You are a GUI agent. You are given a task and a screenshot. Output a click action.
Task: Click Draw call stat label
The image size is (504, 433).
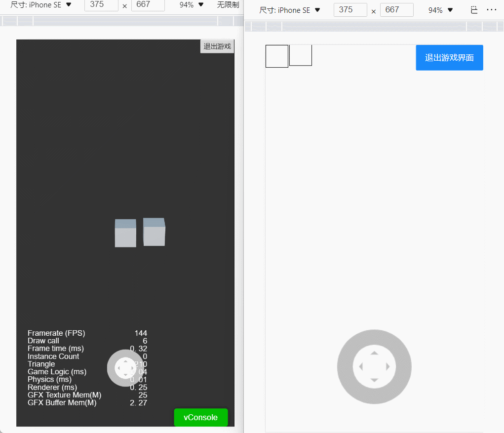(x=43, y=341)
